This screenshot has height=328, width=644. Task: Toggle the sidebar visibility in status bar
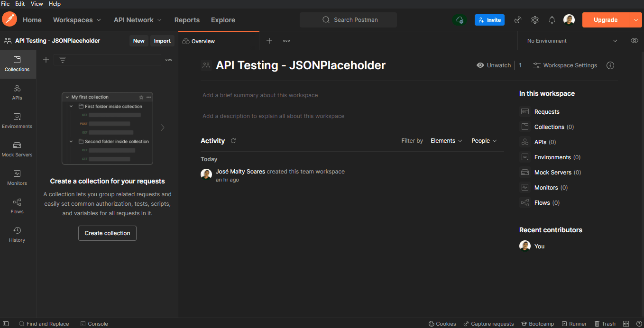tap(6, 324)
